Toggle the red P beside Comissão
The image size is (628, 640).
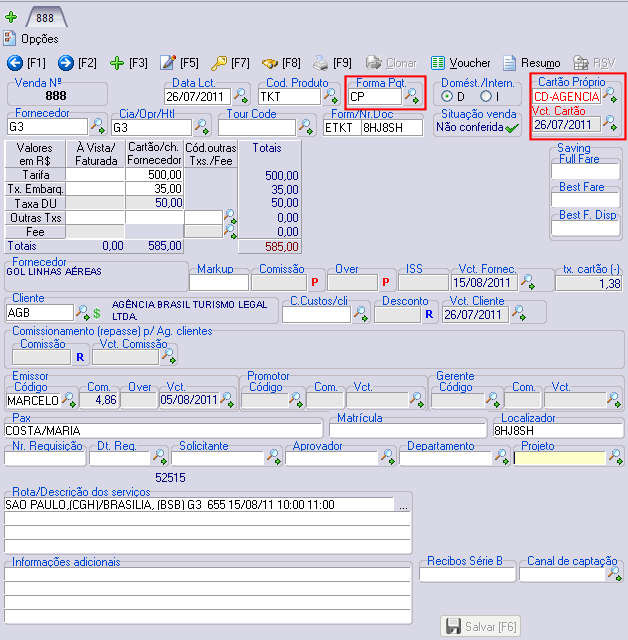315,282
